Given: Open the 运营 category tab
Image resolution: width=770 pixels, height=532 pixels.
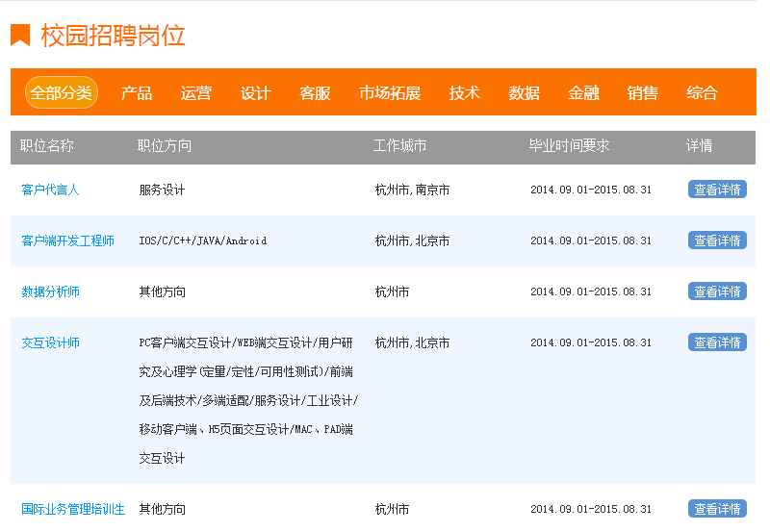Looking at the screenshot, I should (x=195, y=92).
